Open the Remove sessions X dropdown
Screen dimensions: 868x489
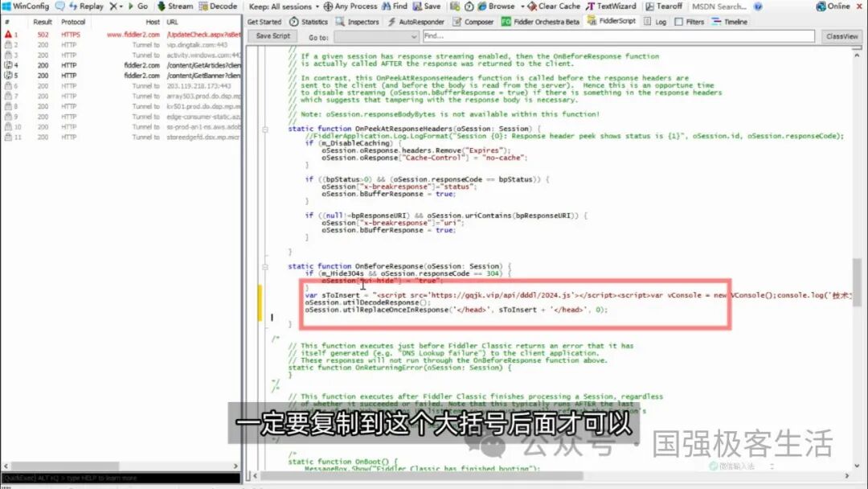pos(116,6)
